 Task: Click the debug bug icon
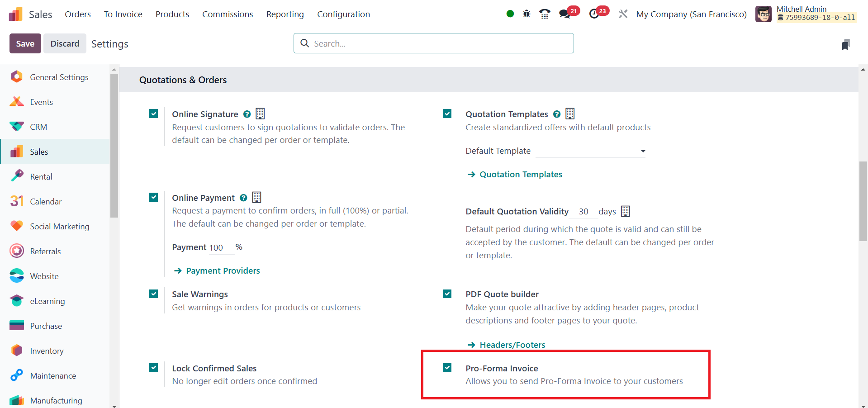[526, 14]
